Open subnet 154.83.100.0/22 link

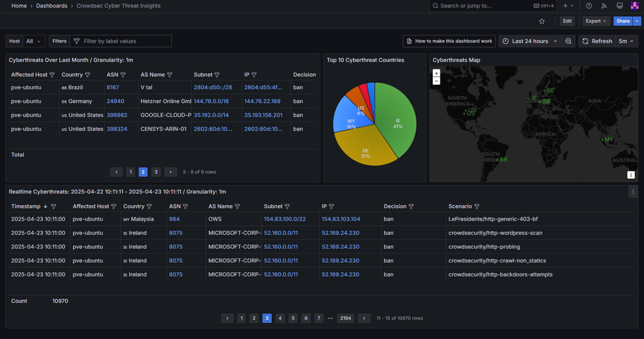click(285, 219)
